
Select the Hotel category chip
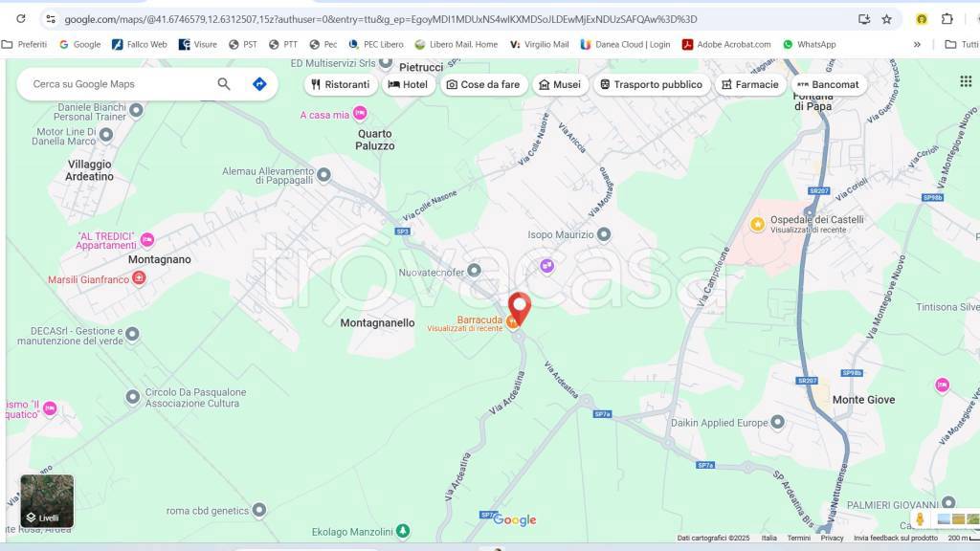point(408,84)
